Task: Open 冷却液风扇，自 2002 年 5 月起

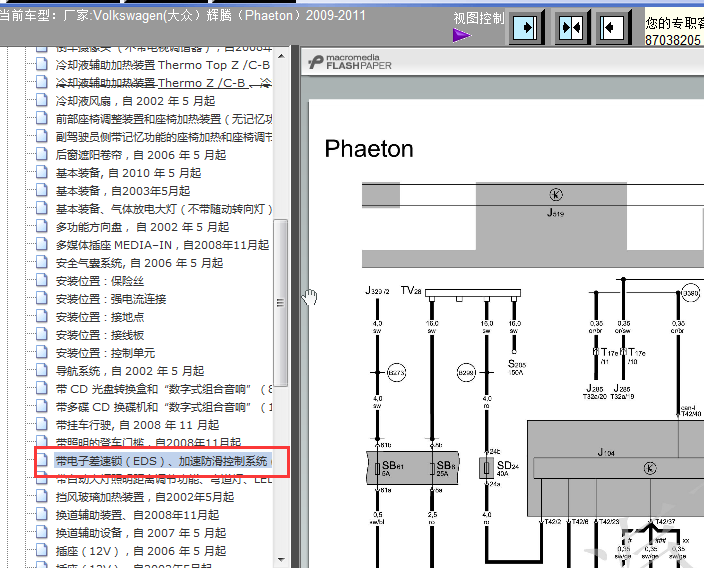Action: point(135,101)
